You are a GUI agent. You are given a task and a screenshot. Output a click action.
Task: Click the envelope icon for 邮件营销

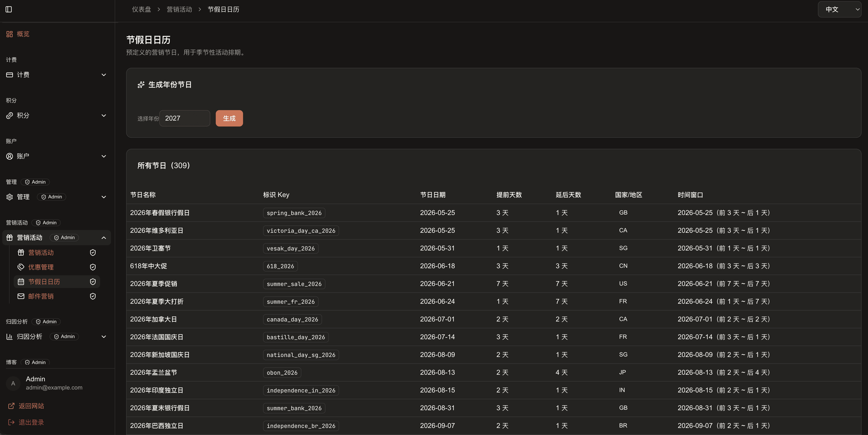[x=21, y=296]
